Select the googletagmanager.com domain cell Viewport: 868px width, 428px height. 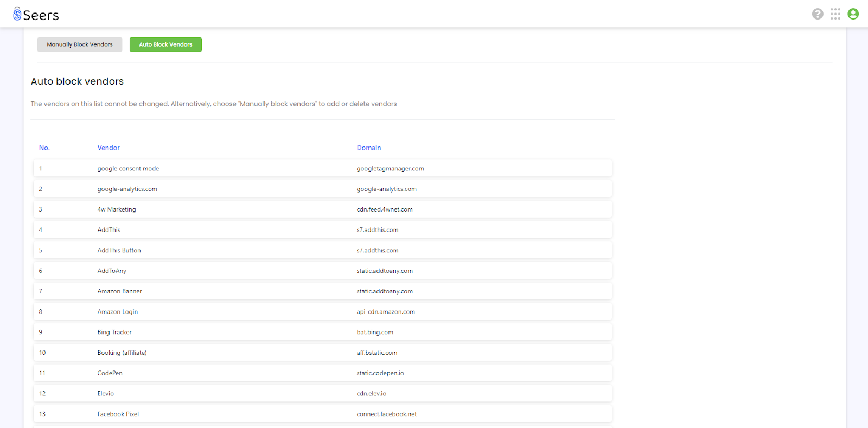coord(390,169)
